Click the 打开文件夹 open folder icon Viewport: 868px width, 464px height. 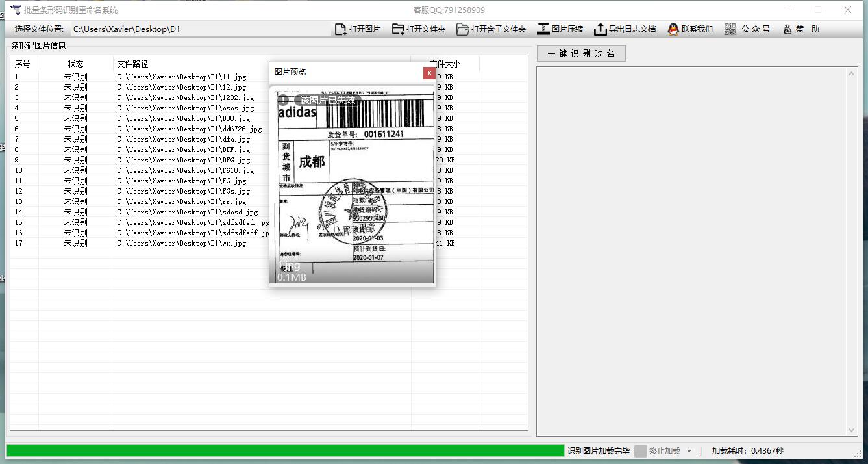398,29
